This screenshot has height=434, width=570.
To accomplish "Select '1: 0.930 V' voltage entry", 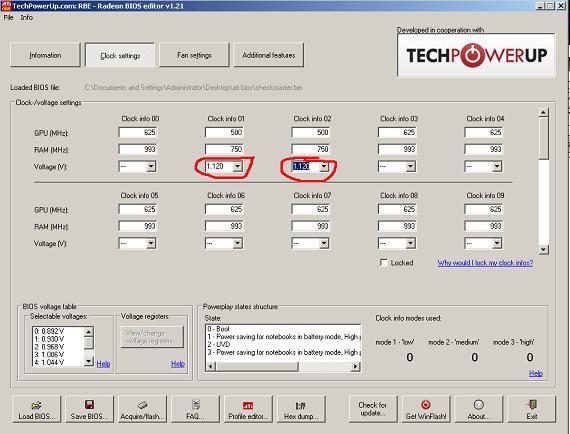I will tap(49, 339).
